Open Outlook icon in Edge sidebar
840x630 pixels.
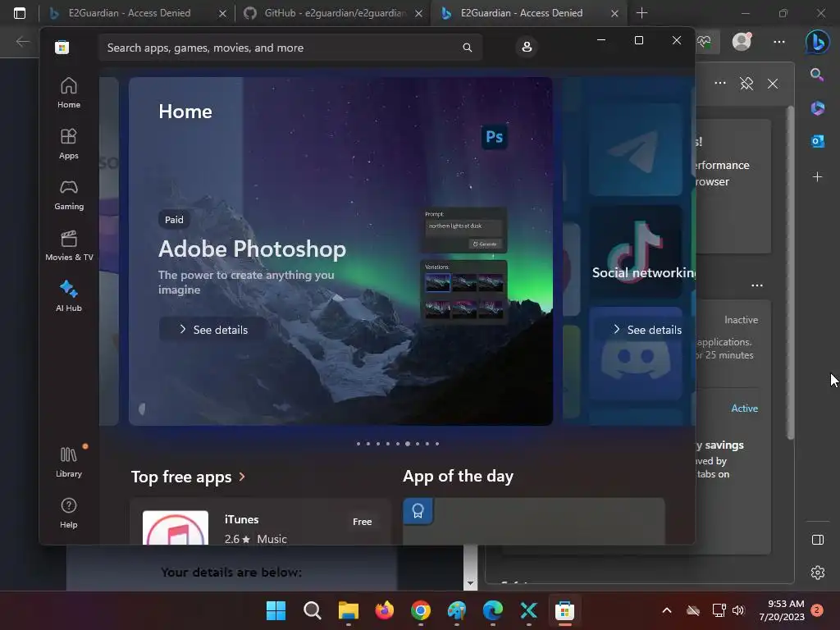pos(818,141)
